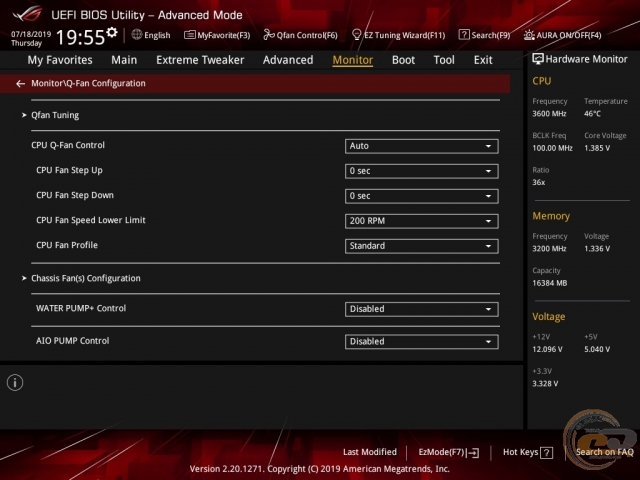The width and height of the screenshot is (640, 480).
Task: Open Search(F9) in the toolbar
Action: [x=483, y=35]
